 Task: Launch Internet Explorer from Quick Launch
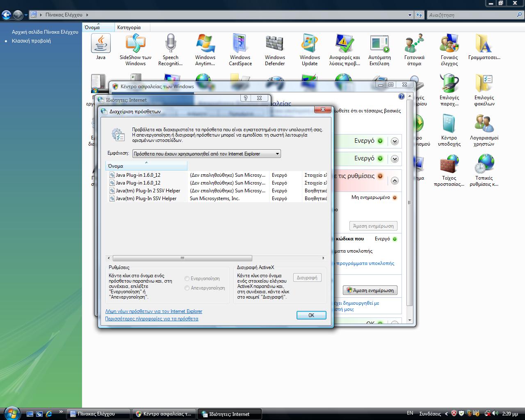49,414
